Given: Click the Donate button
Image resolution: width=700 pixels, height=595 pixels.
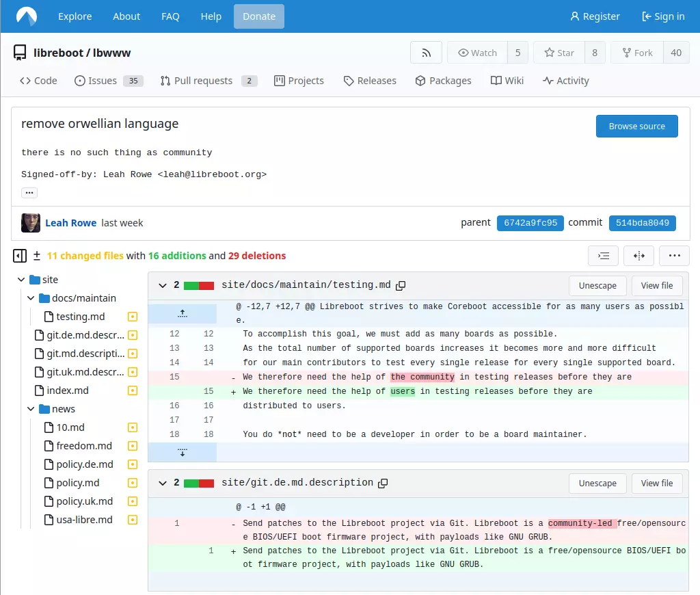Looking at the screenshot, I should pyautogui.click(x=259, y=16).
